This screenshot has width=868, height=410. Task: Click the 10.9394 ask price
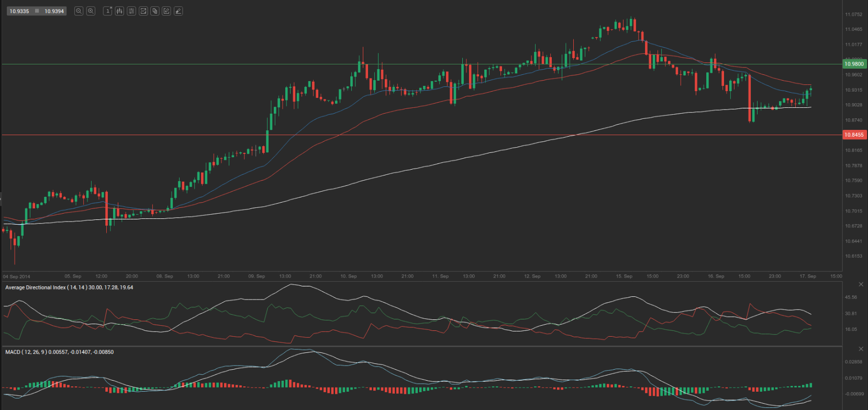(x=54, y=11)
